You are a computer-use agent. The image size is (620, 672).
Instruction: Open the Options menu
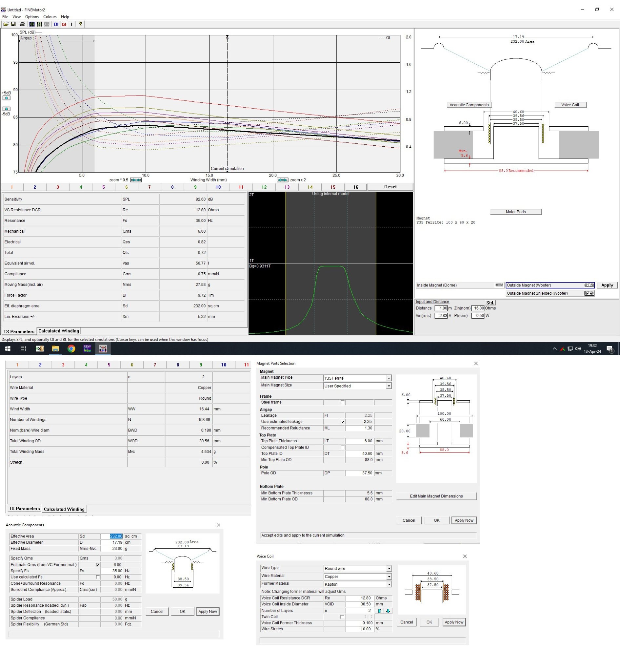[32, 17]
